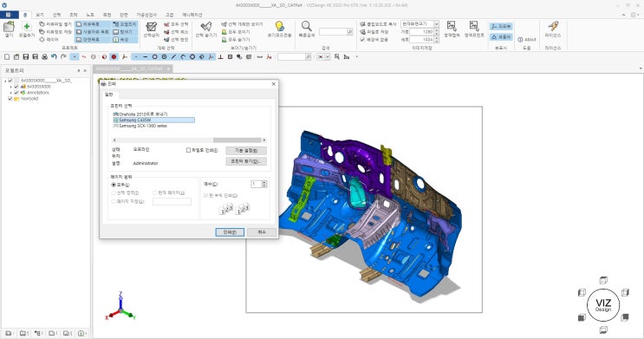The image size is (644, 339).
Task: Click the redo arrow icon in toolbar
Action: coord(63,56)
